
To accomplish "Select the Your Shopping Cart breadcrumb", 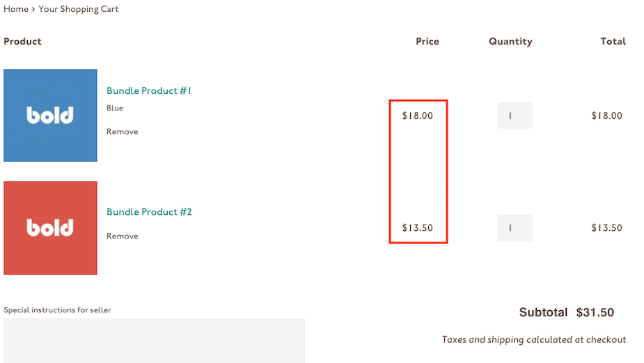I will [x=79, y=9].
